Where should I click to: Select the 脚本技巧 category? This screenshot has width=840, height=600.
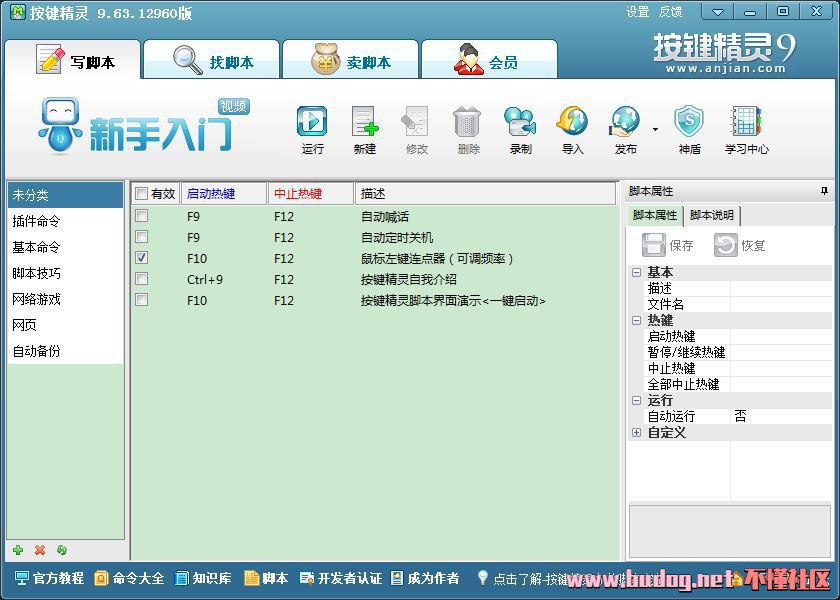pos(65,273)
